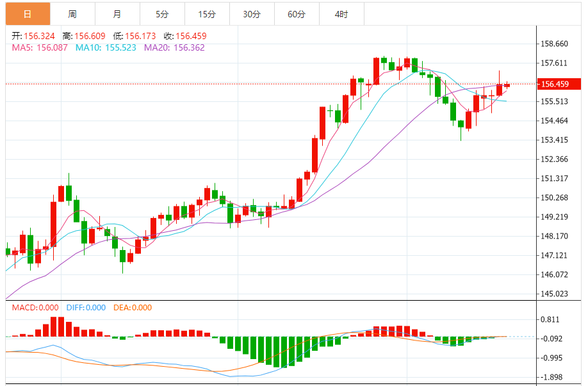This screenshot has height=386, width=588.
Task: Click the 148.170 price axis label
Action: point(554,236)
